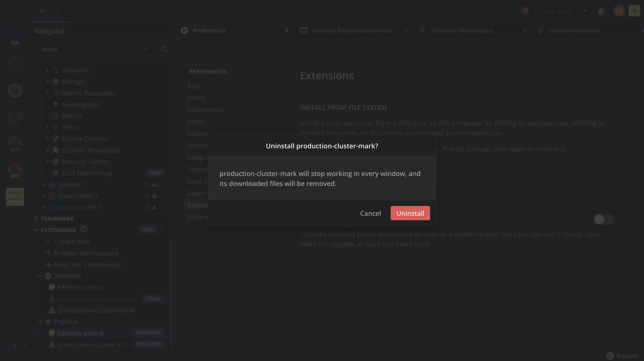This screenshot has height=361, width=644.
Task: Click the diamond icon on Premium Features tab
Action: click(x=540, y=30)
